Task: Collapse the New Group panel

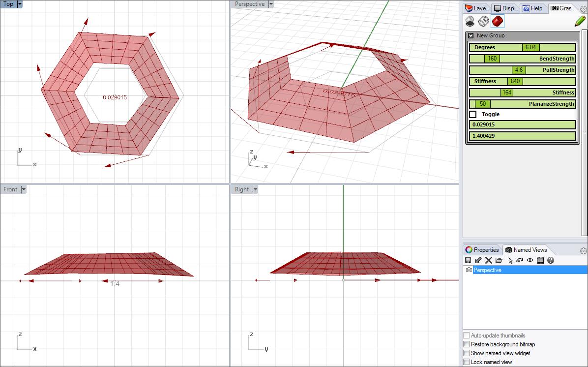Action: pyautogui.click(x=471, y=35)
